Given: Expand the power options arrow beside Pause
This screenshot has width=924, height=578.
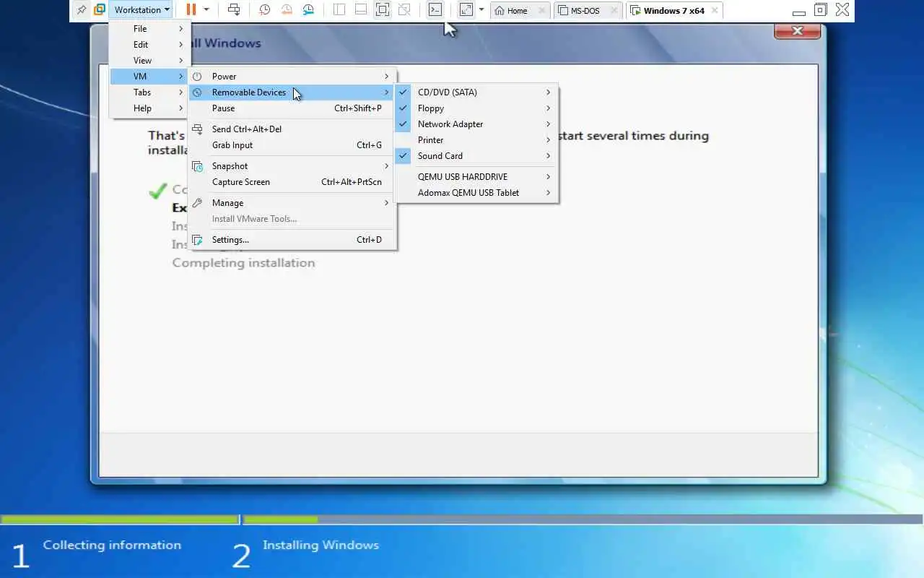Looking at the screenshot, I should (x=206, y=10).
